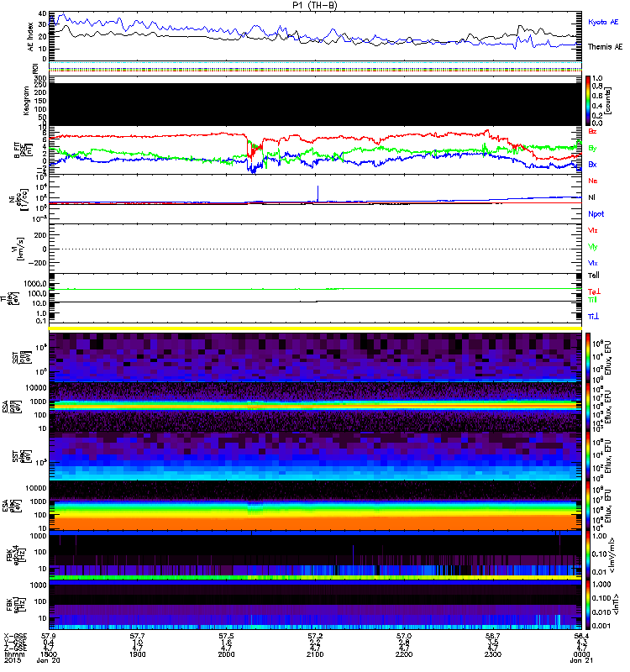
Task: Click the yellow bar above the SST panel
Action: coord(316,328)
